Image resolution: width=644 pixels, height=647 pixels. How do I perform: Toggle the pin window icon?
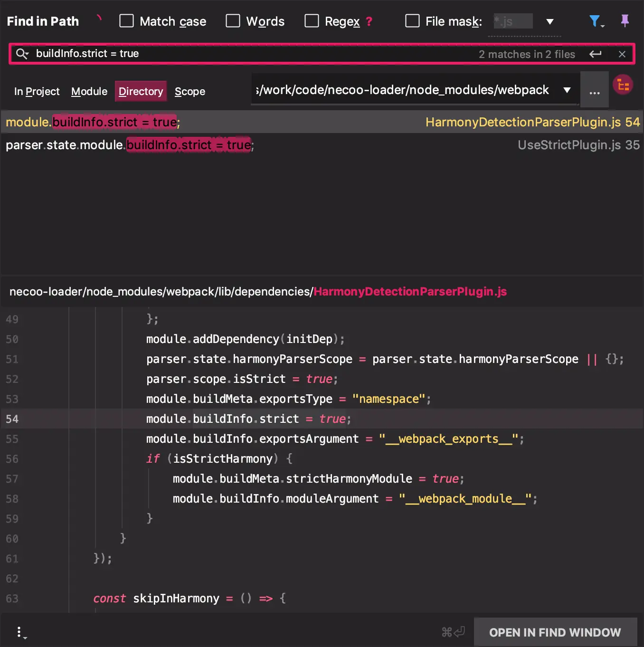point(625,20)
